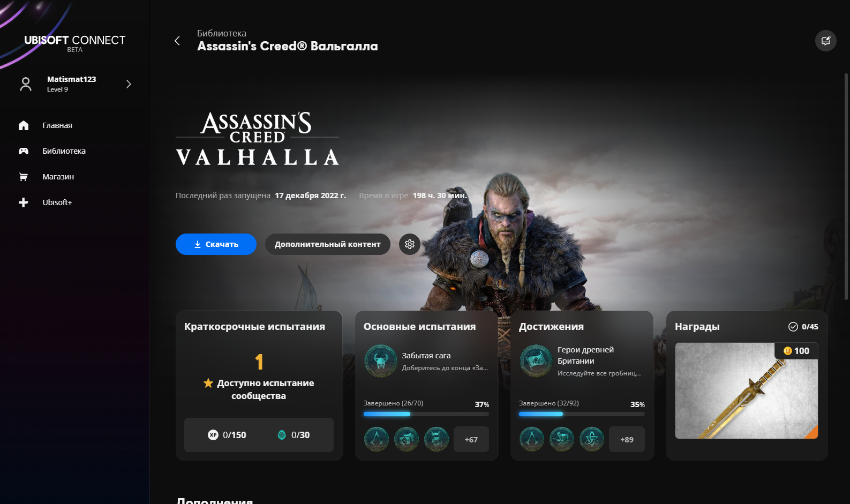Image resolution: width=850 pixels, height=504 pixels.
Task: Select the Герои древней Британии achievement icon
Action: coord(536,361)
